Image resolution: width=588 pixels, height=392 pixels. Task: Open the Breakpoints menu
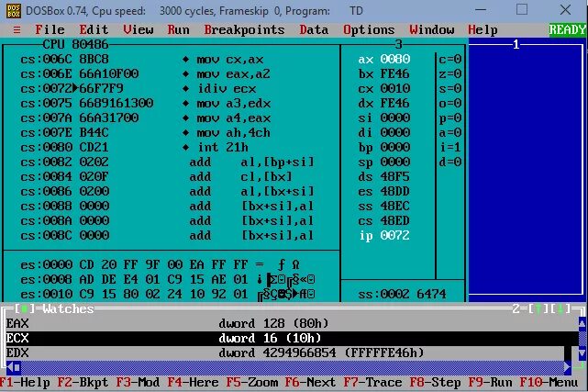pyautogui.click(x=244, y=29)
